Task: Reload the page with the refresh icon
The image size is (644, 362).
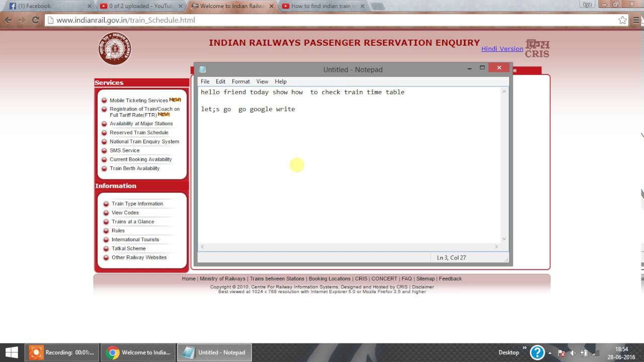Action: (35, 20)
